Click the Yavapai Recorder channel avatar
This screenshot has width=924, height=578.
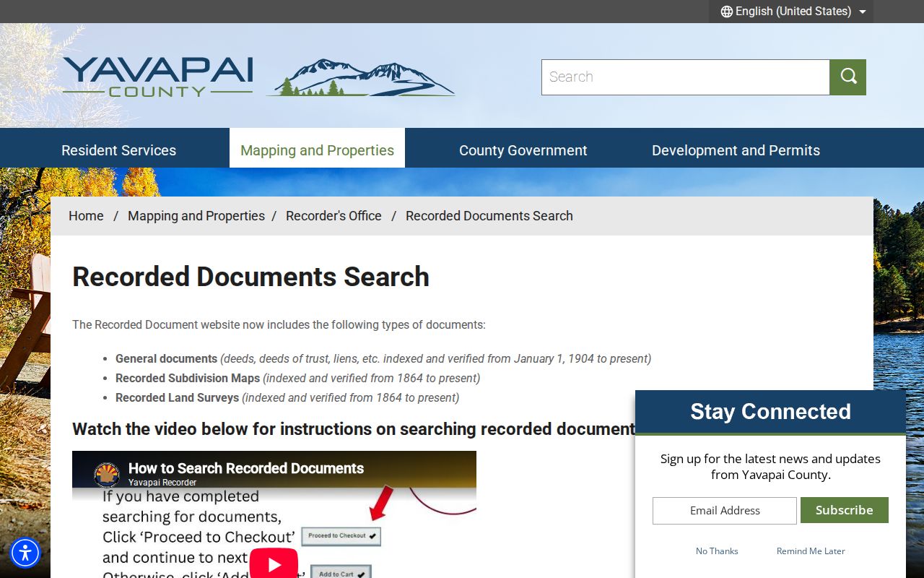[x=107, y=475]
